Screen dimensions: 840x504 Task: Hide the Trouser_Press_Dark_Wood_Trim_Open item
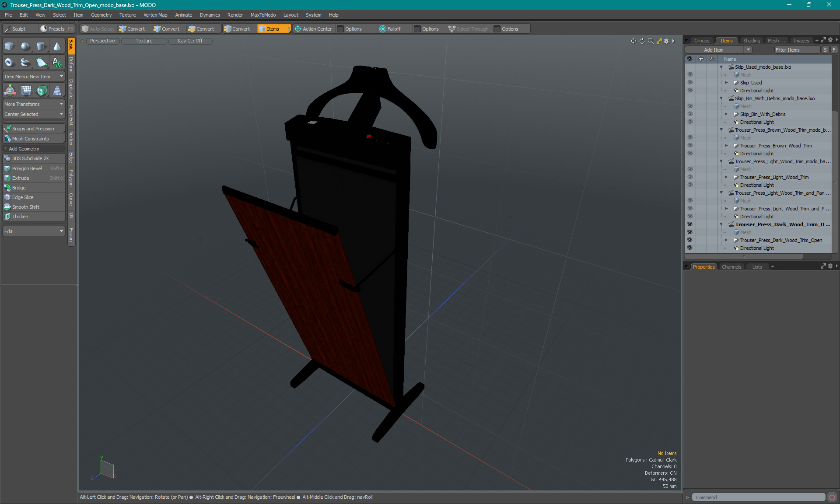point(690,240)
